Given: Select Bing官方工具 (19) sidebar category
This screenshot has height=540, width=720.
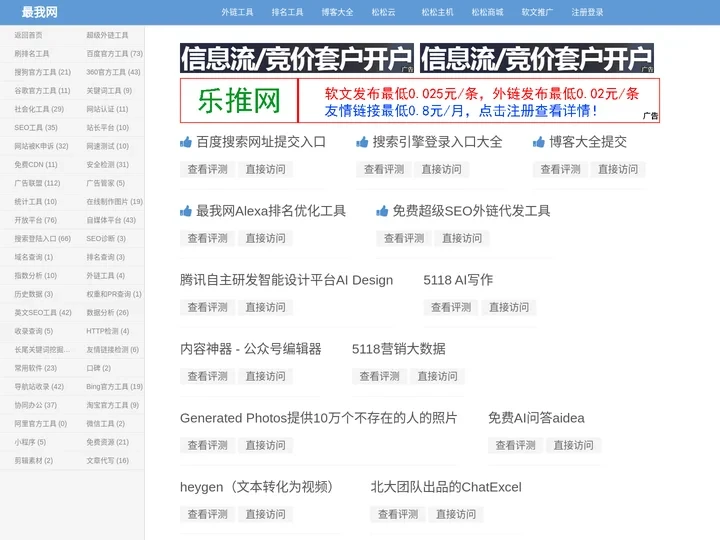Looking at the screenshot, I should (x=114, y=387).
